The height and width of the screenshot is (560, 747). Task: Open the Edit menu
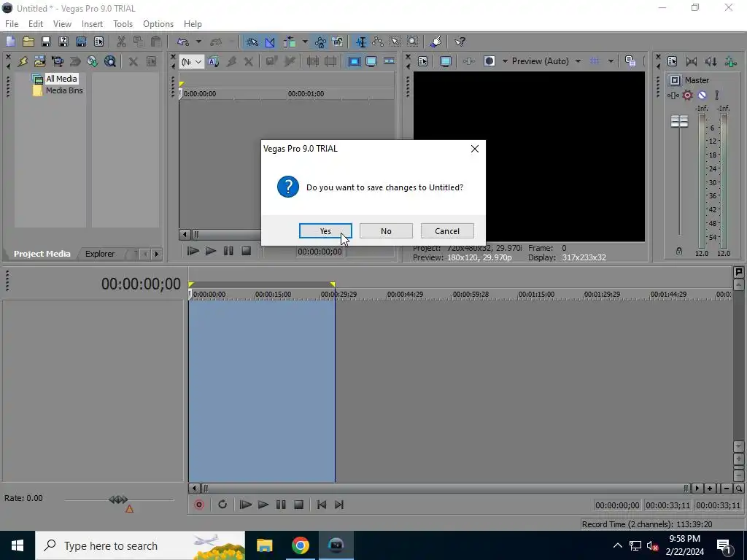pyautogui.click(x=36, y=24)
